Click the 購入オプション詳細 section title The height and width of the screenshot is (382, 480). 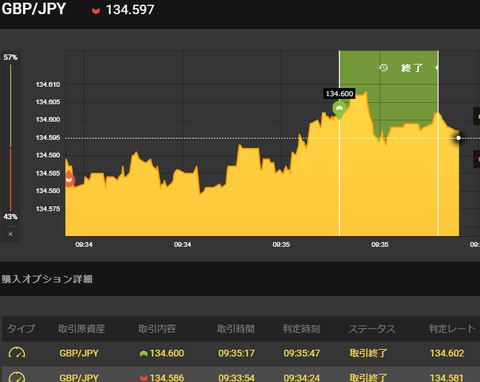point(47,279)
